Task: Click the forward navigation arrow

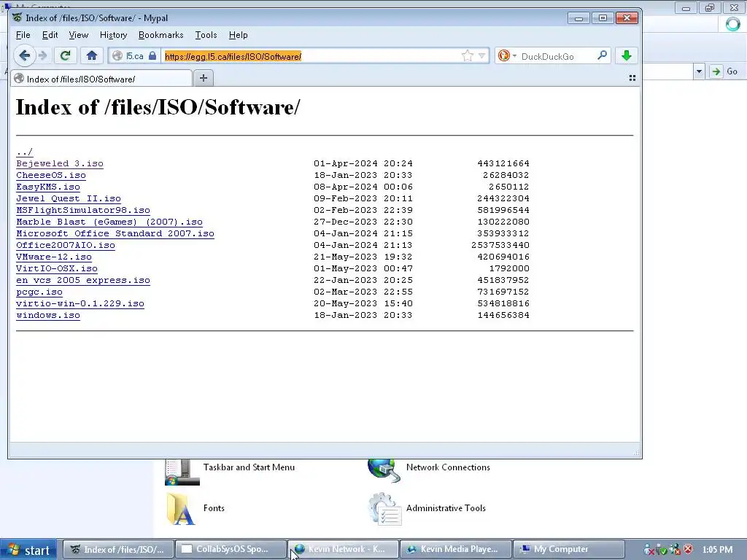Action: coord(43,55)
